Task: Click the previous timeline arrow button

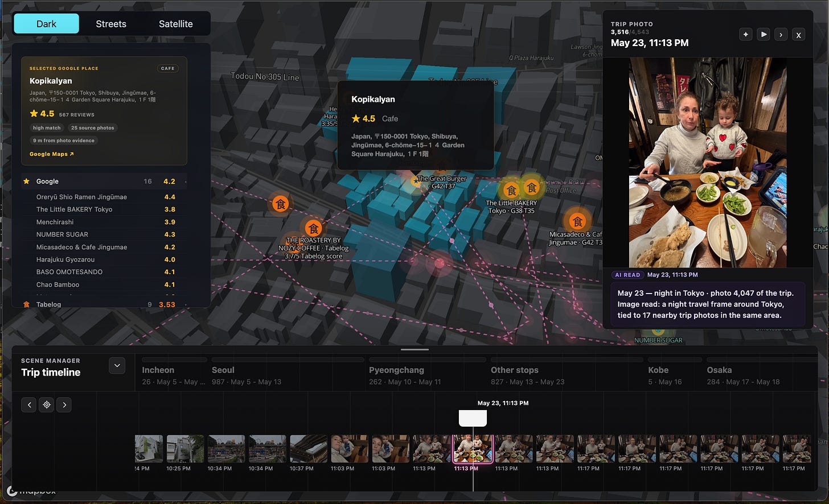Action: click(x=29, y=405)
